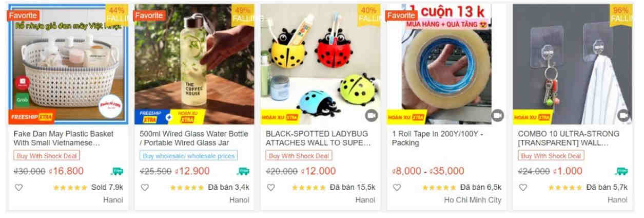
Task: Click video camera icon on wall hook image
Action: point(623,116)
